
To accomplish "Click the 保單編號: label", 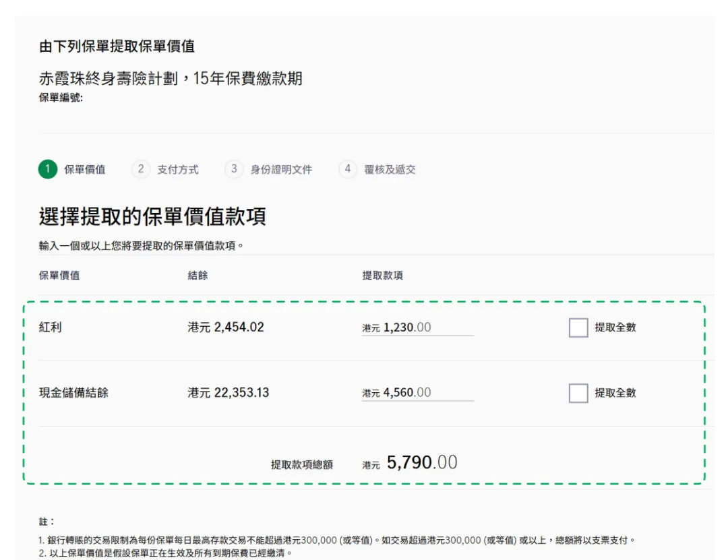I will (x=61, y=98).
